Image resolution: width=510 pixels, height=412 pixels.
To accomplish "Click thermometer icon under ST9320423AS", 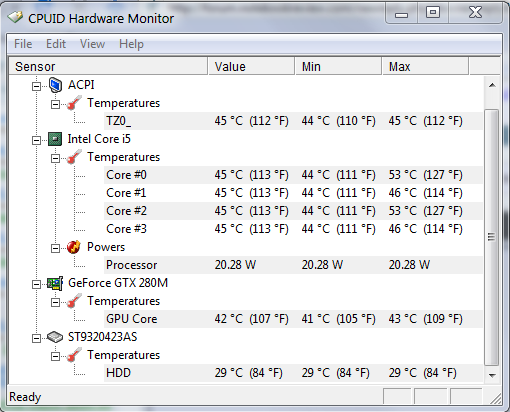I will (x=74, y=355).
